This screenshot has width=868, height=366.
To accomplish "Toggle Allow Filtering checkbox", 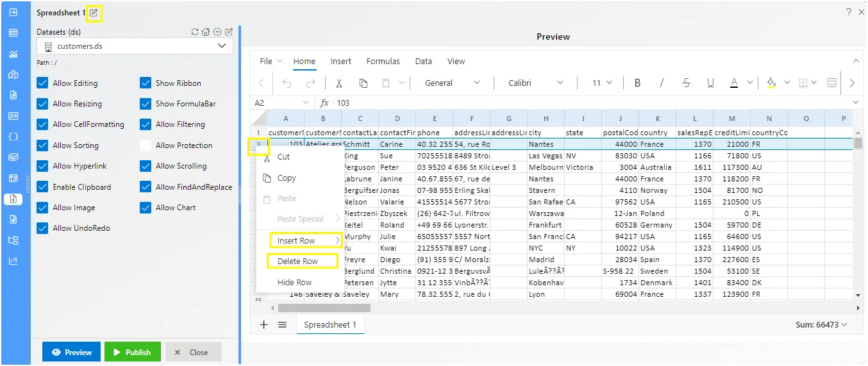I will [145, 124].
